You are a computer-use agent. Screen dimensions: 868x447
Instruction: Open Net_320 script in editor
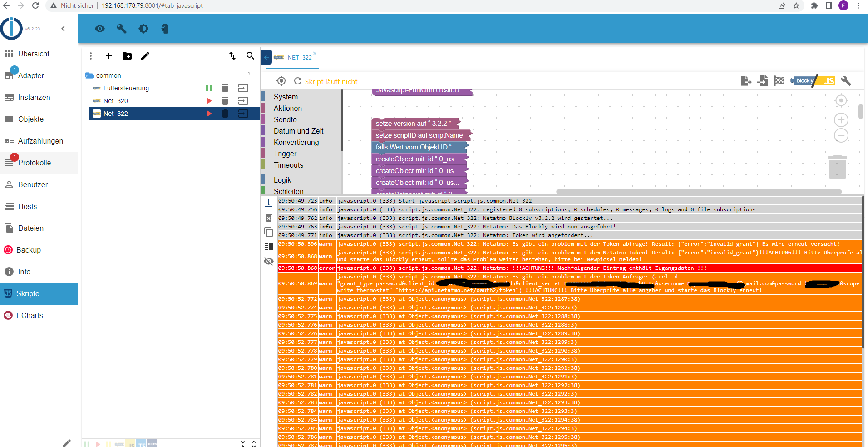tap(243, 101)
